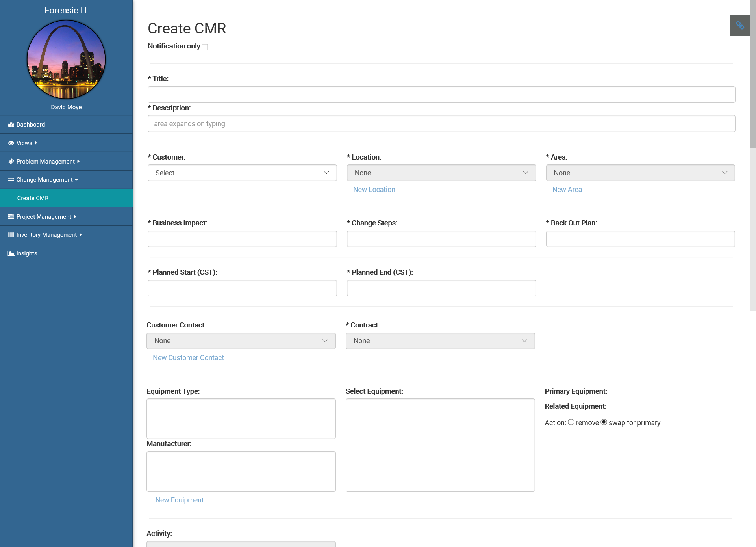Open the Customer dropdown
The width and height of the screenshot is (756, 547).
point(242,173)
